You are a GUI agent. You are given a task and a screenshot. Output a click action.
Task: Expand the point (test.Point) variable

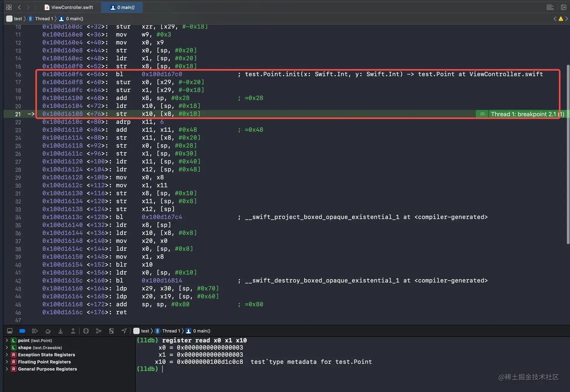point(7,340)
